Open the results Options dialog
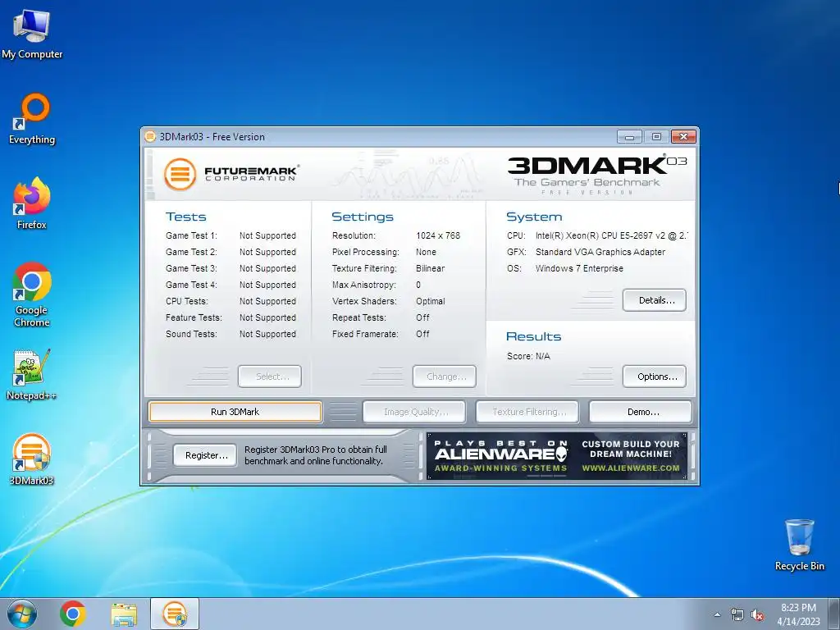 (x=655, y=377)
